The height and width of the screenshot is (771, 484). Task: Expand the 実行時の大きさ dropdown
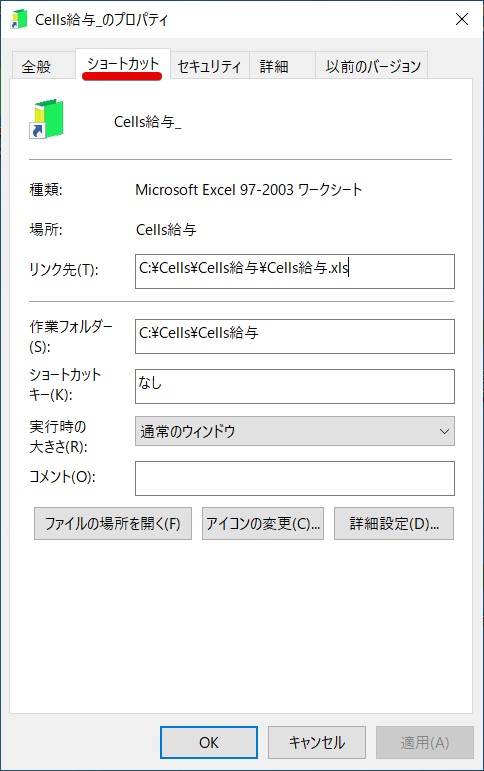point(295,431)
